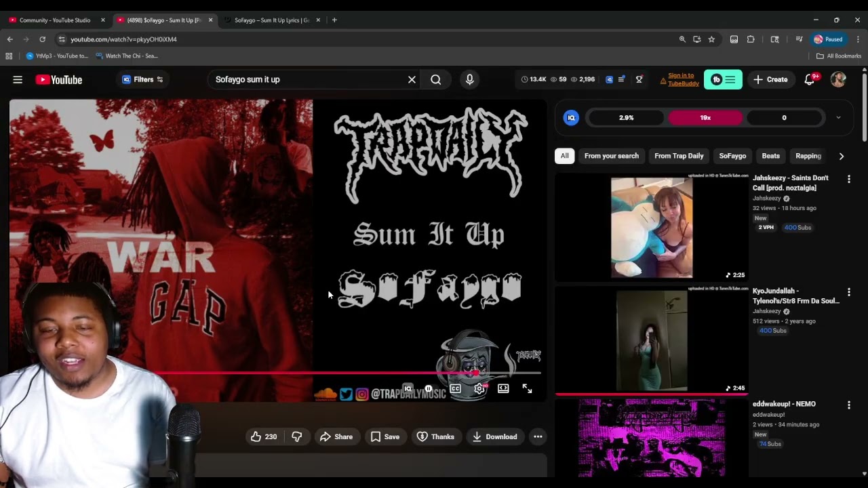Click Sign in to TubeBuddy link
The image size is (868, 488).
coord(682,79)
